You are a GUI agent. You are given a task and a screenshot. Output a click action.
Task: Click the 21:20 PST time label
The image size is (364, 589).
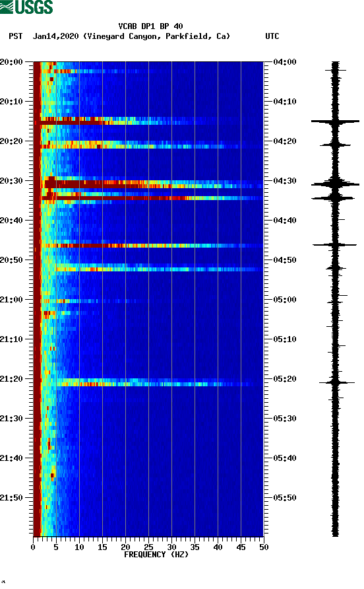click(11, 379)
